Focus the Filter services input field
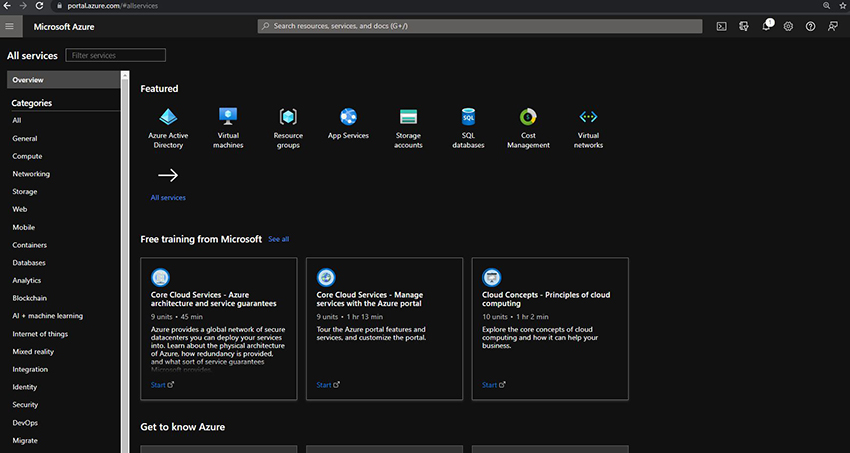This screenshot has width=850, height=453. 115,56
